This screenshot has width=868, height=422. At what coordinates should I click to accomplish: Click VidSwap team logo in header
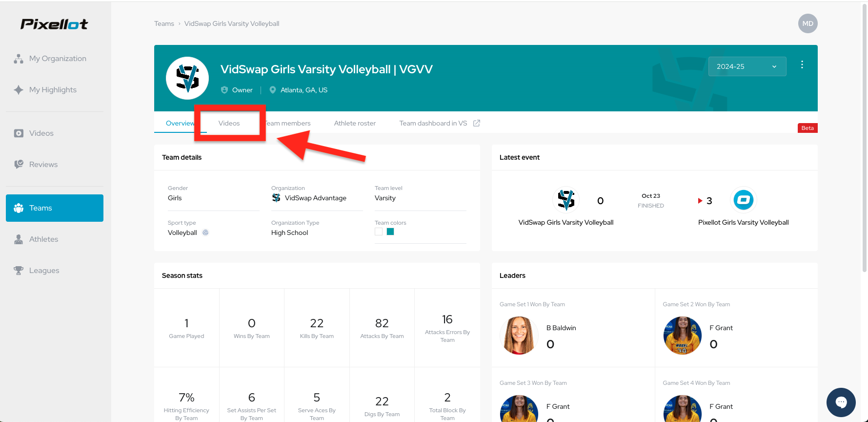[x=187, y=78]
